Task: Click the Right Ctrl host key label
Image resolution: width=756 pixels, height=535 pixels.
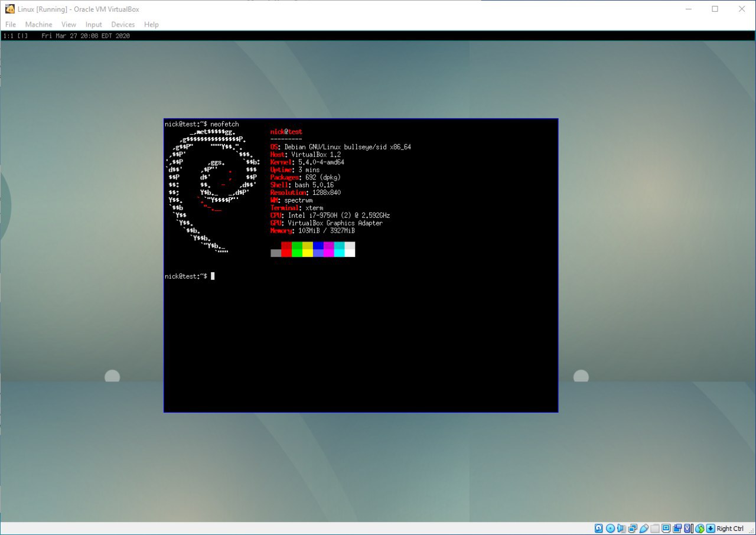Action: (x=730, y=529)
